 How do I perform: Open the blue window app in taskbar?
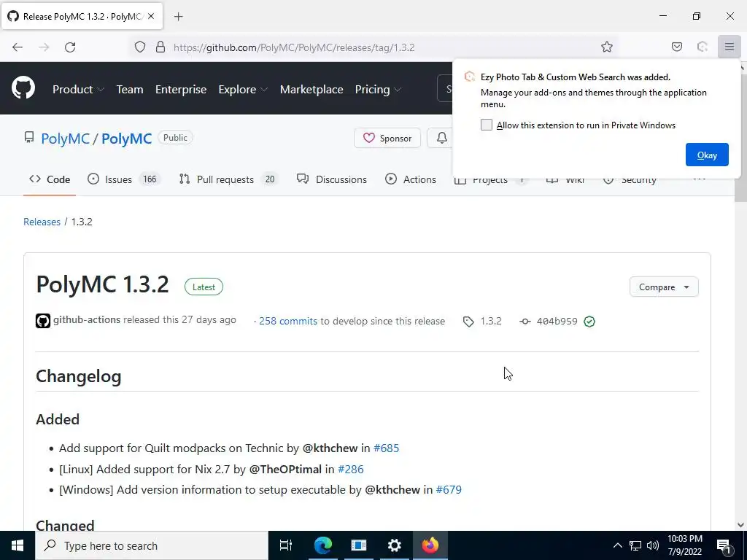[x=358, y=545]
